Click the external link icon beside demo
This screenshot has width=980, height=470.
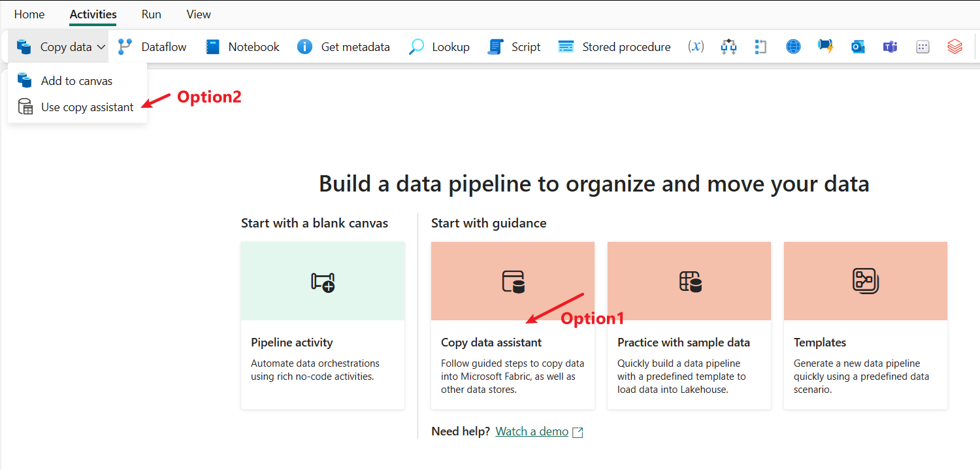pyautogui.click(x=578, y=432)
